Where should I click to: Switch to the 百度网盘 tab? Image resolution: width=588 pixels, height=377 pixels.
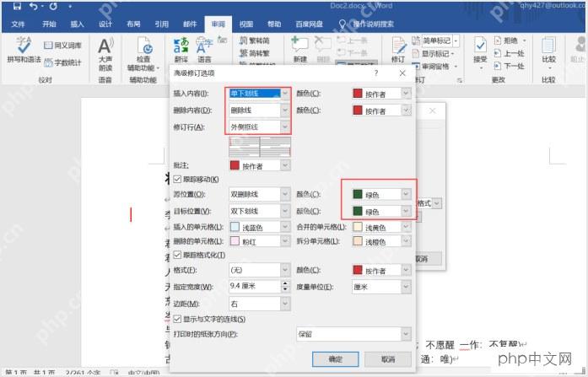coord(310,24)
